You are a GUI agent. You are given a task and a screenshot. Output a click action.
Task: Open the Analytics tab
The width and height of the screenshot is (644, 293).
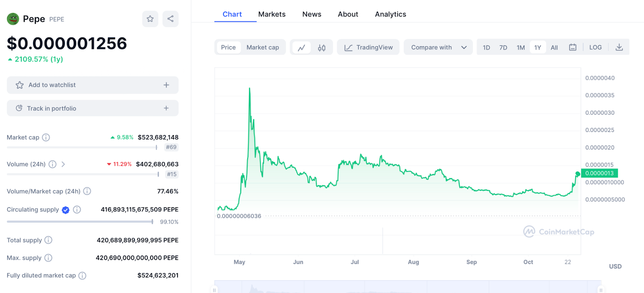[x=390, y=14]
